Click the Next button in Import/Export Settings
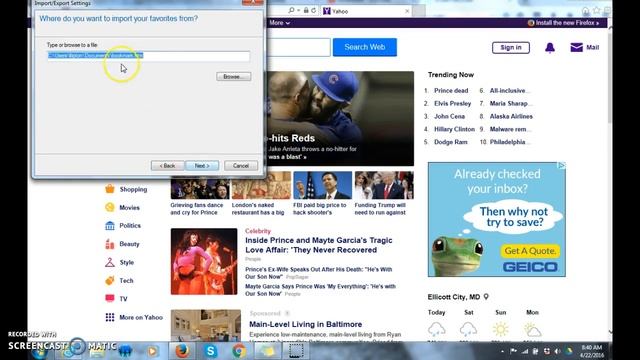This screenshot has height=360, width=640. [202, 166]
